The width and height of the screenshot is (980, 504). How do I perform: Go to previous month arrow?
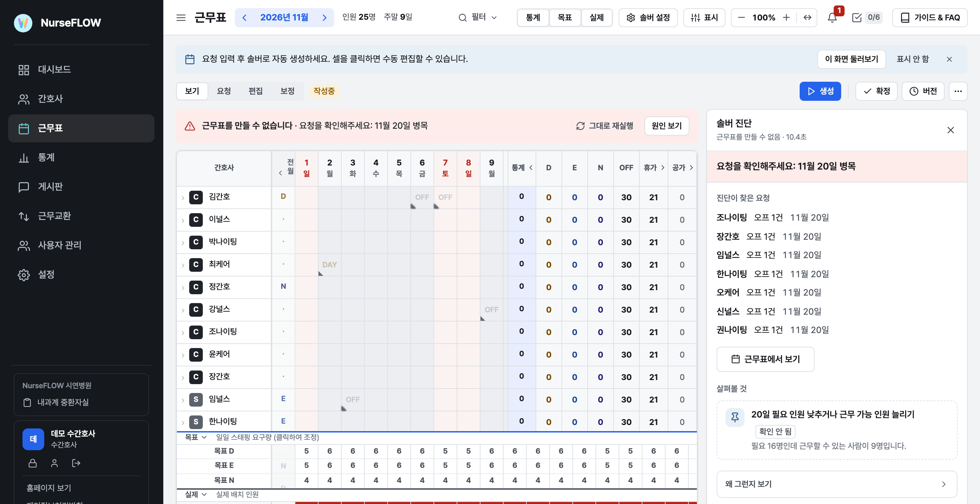(x=245, y=17)
